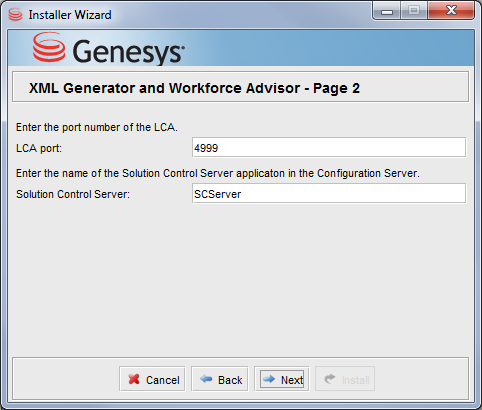Close the Installer Wizard window
The width and height of the screenshot is (482, 410).
point(451,11)
